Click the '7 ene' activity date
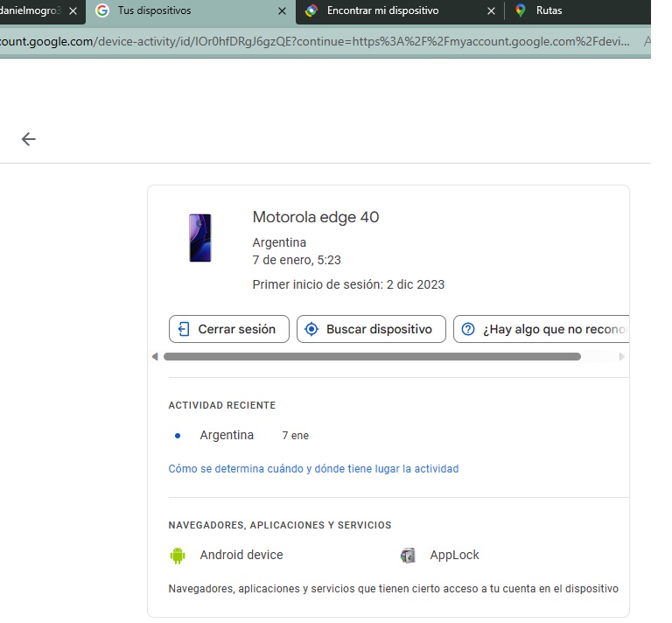Screen dimensions: 672x623 295,436
